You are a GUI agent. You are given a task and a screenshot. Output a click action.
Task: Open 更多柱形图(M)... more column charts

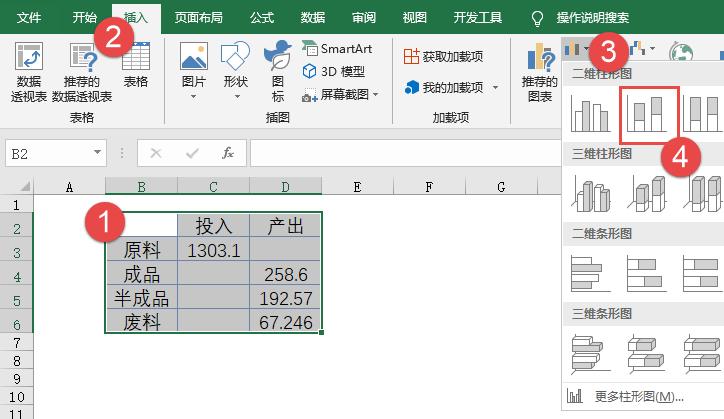[x=639, y=396]
